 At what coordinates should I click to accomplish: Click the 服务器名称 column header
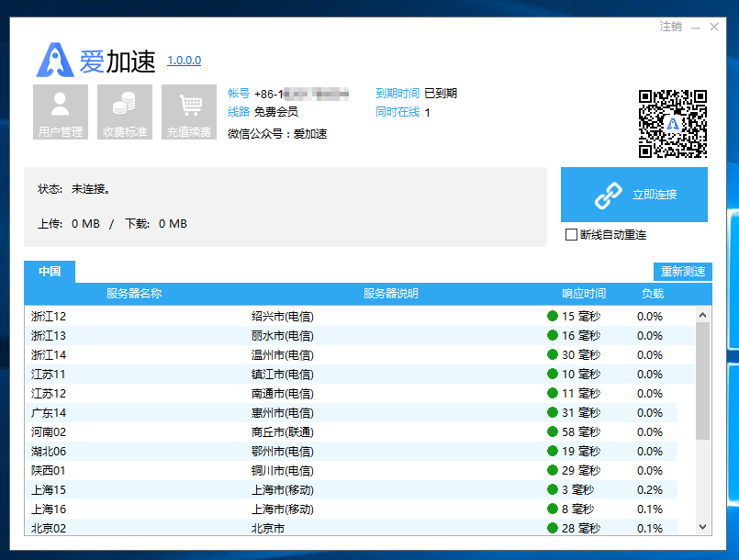point(133,292)
